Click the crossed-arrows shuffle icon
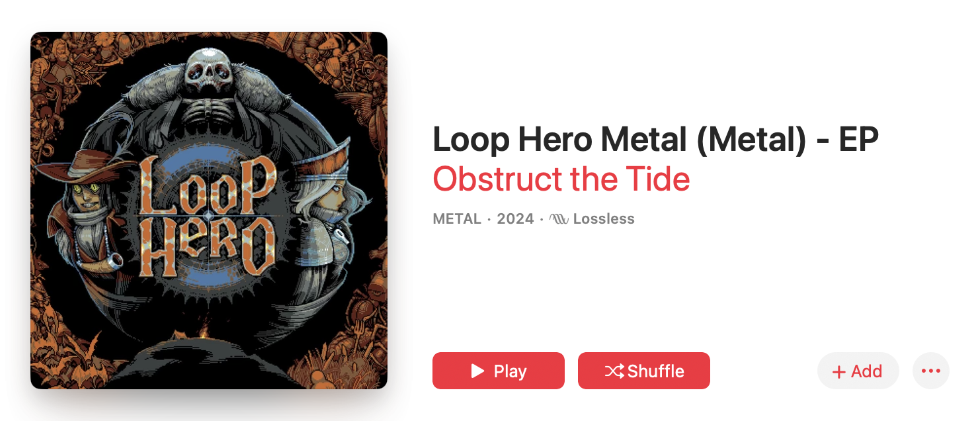The height and width of the screenshot is (421, 980). tap(614, 371)
